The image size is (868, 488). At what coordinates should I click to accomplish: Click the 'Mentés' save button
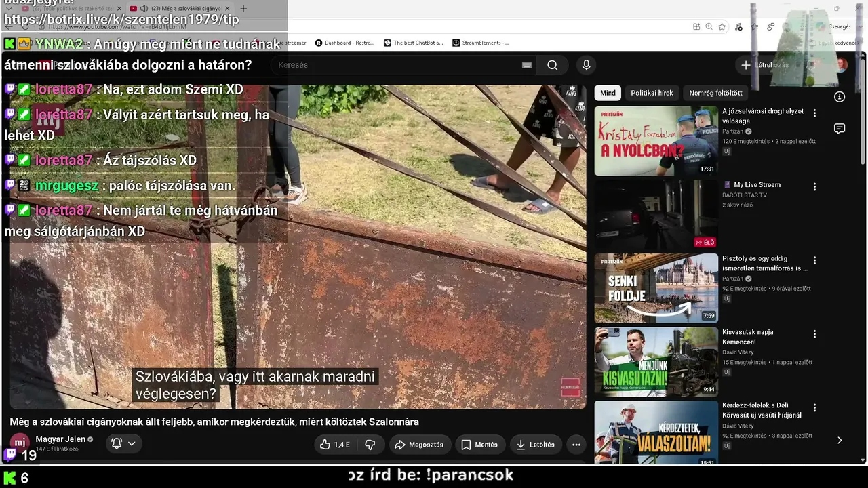480,445
